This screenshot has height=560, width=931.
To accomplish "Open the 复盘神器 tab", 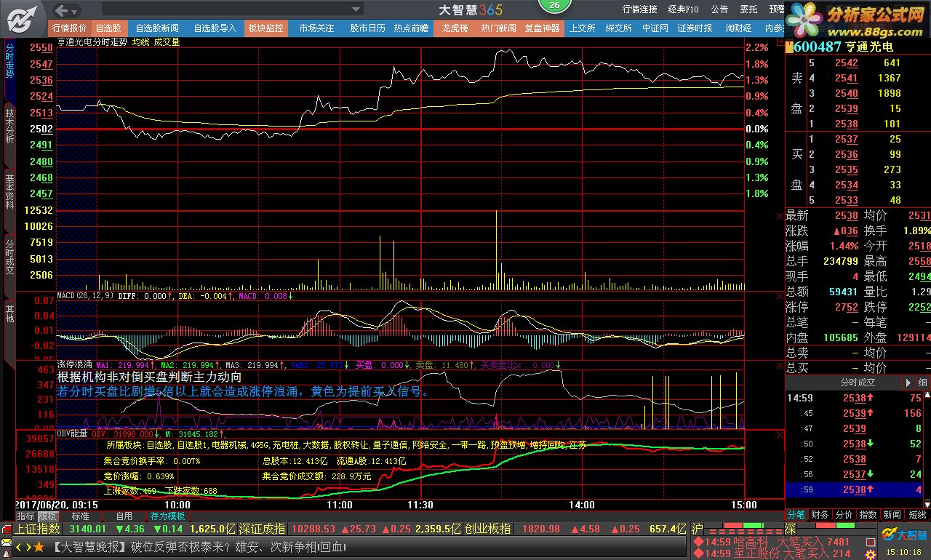I will coord(542,28).
